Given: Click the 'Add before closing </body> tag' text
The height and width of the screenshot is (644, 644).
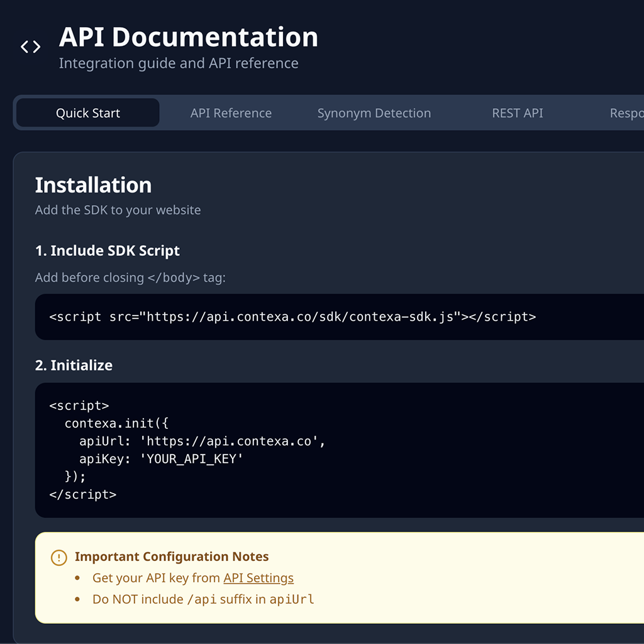Looking at the screenshot, I should pyautogui.click(x=130, y=277).
